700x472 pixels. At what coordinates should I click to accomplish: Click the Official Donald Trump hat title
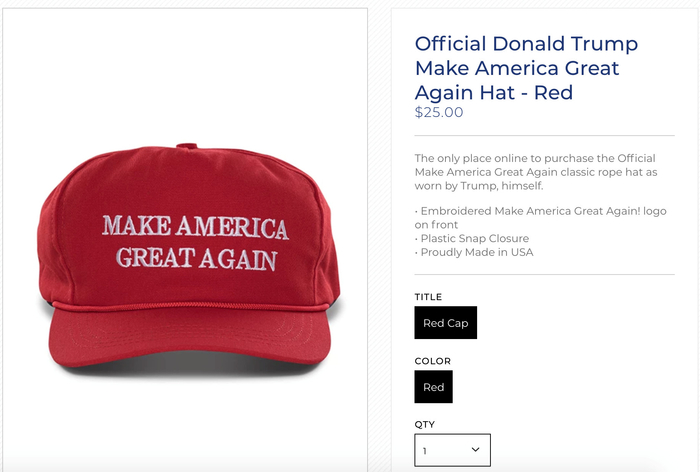(526, 68)
